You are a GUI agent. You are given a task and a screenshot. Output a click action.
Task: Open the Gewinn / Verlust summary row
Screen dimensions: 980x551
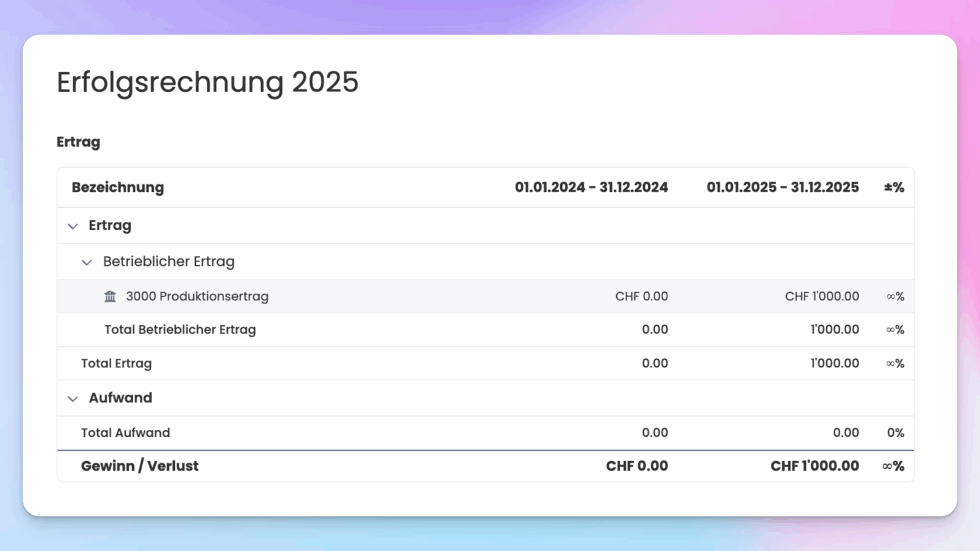(140, 466)
